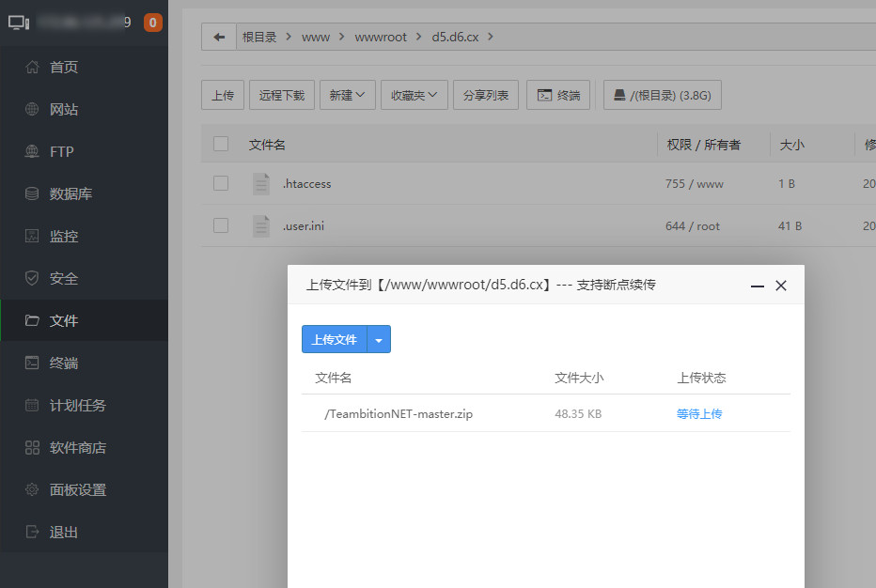Click 退出 to log out

pos(84,533)
